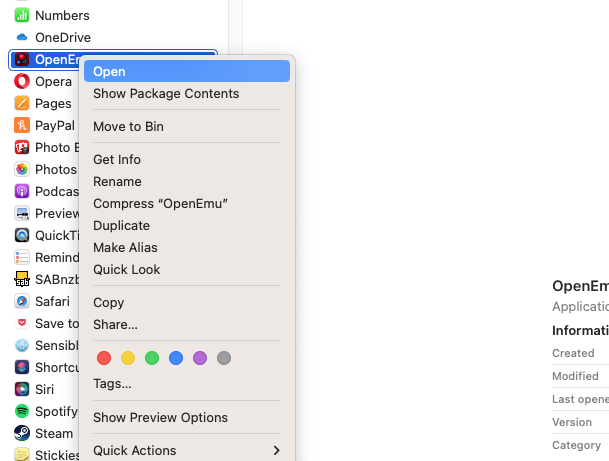The height and width of the screenshot is (461, 609).
Task: Click the QuickTime Player icon
Action: (x=22, y=235)
